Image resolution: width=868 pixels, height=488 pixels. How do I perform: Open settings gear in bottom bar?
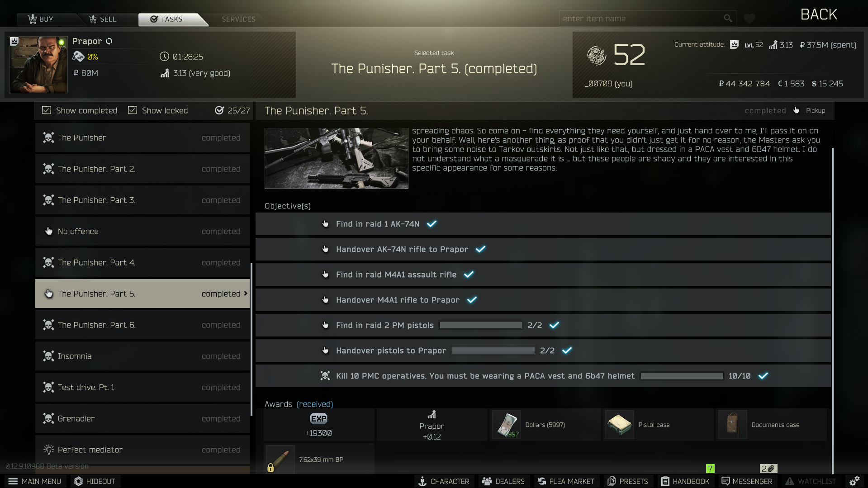coord(854,481)
